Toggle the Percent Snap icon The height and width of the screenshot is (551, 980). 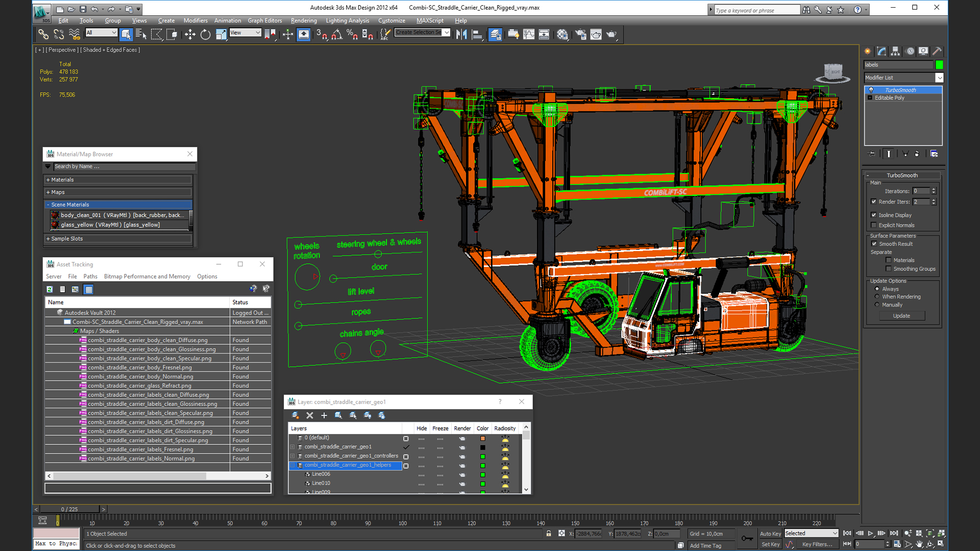[352, 34]
